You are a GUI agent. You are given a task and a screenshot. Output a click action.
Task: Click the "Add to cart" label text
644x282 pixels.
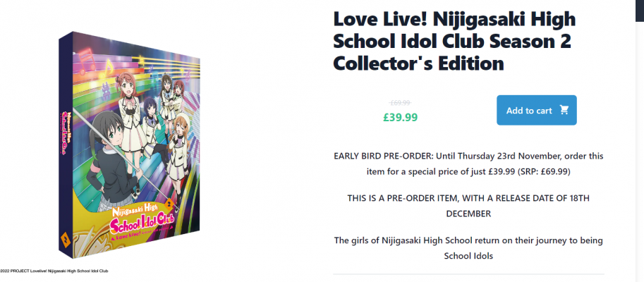tap(529, 110)
